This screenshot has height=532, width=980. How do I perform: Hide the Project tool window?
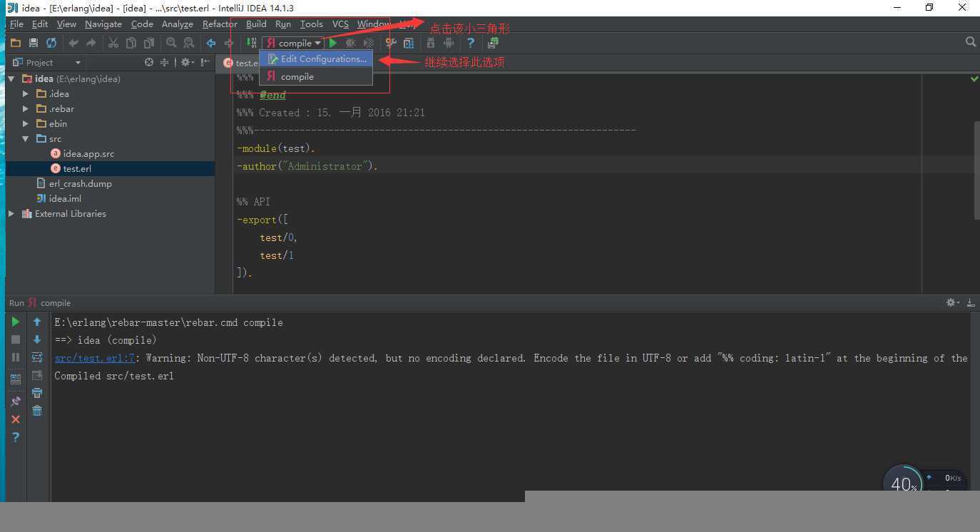point(205,62)
